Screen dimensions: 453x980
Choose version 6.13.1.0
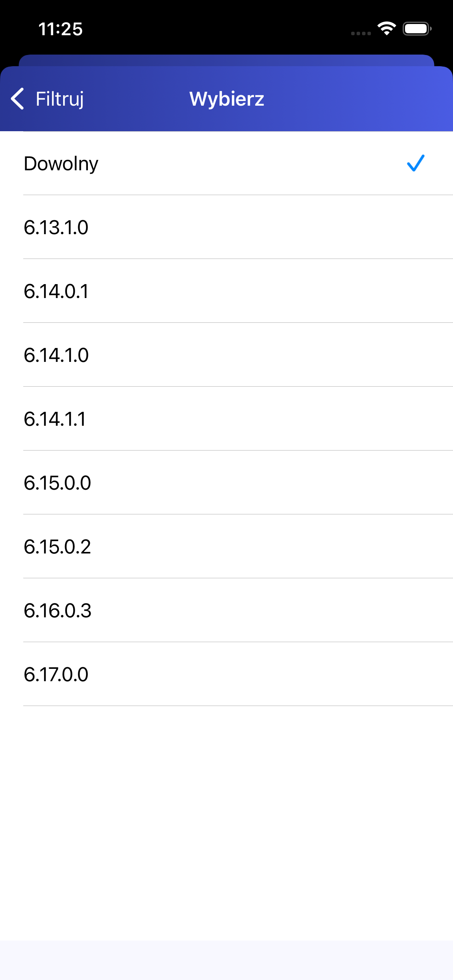pos(56,227)
